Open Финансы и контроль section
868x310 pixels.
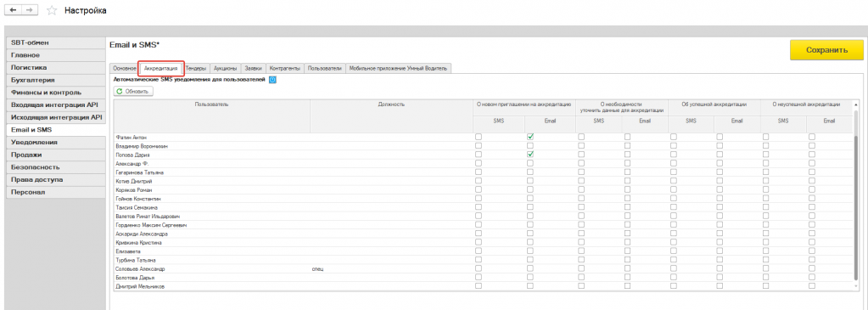(55, 93)
